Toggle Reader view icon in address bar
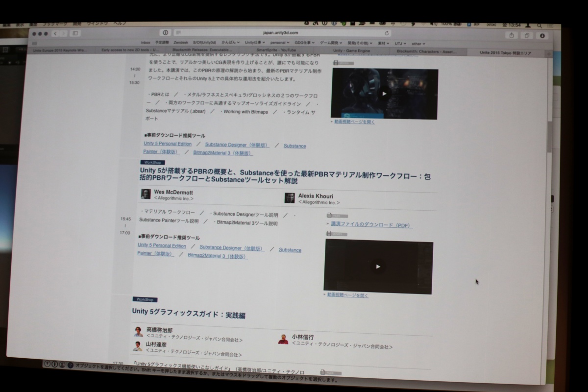588x392 pixels. [x=178, y=33]
